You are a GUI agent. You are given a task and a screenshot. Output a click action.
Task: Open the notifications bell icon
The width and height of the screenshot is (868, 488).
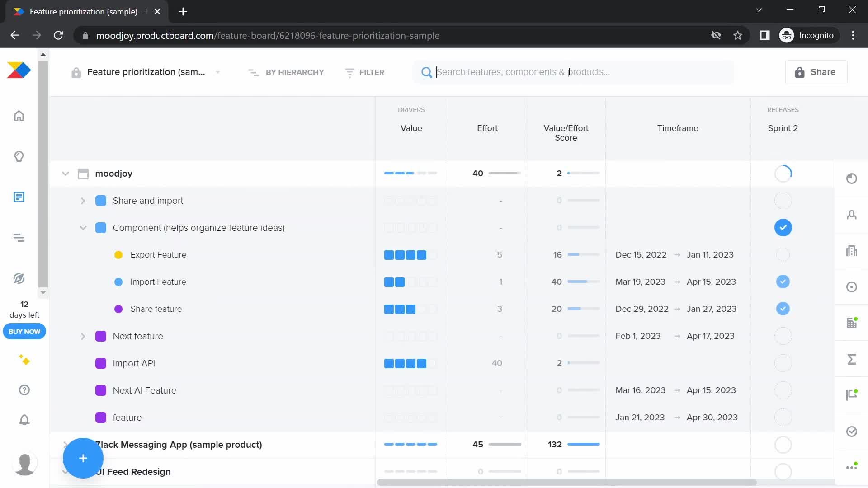pos(24,420)
